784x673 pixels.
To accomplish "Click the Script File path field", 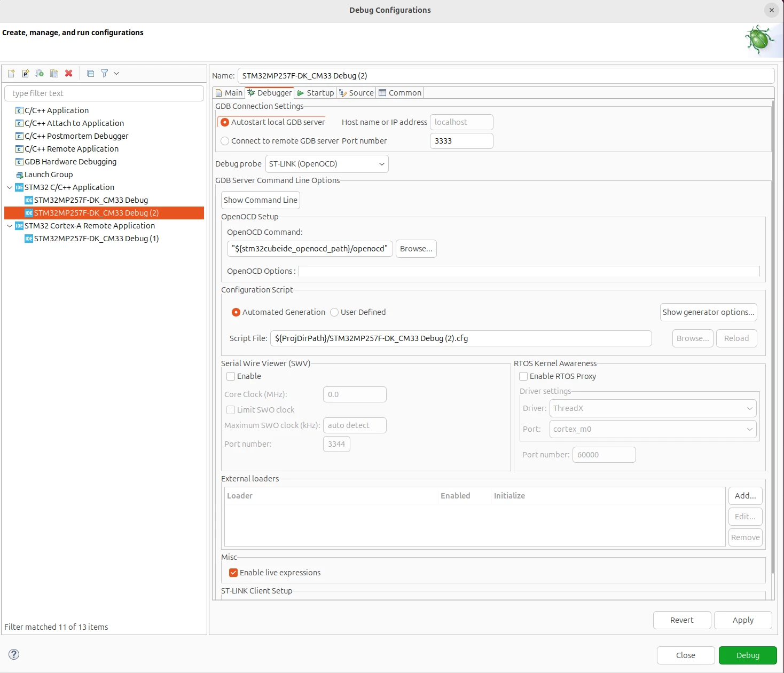I will 461,338.
